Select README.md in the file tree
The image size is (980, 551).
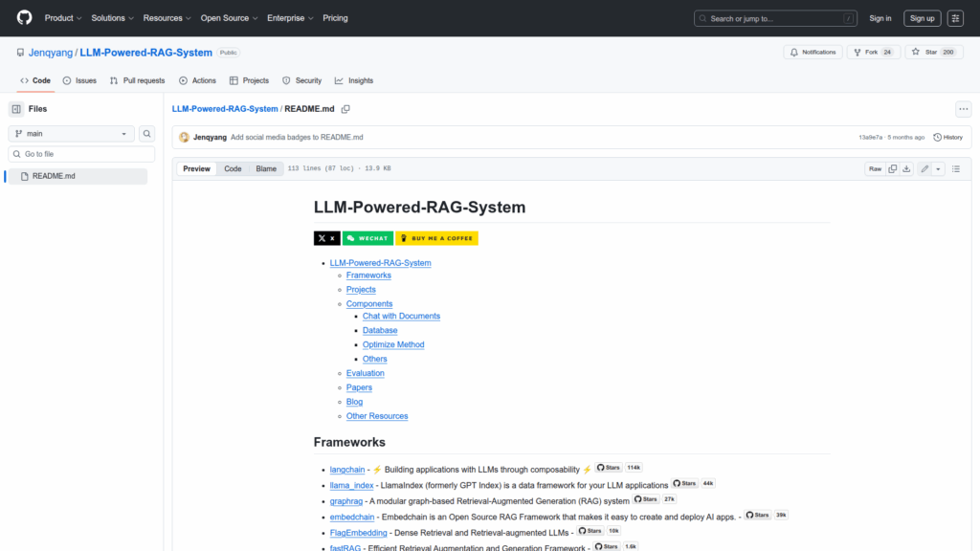(78, 176)
